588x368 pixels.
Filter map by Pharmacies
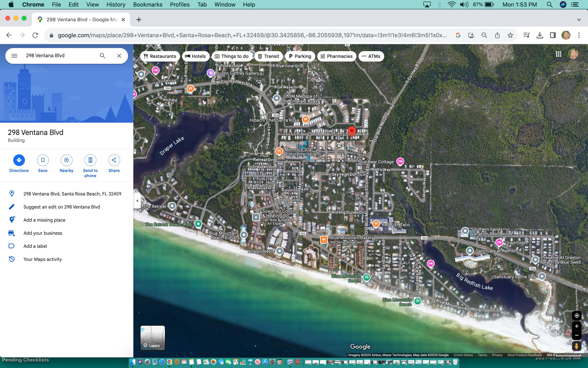(336, 56)
